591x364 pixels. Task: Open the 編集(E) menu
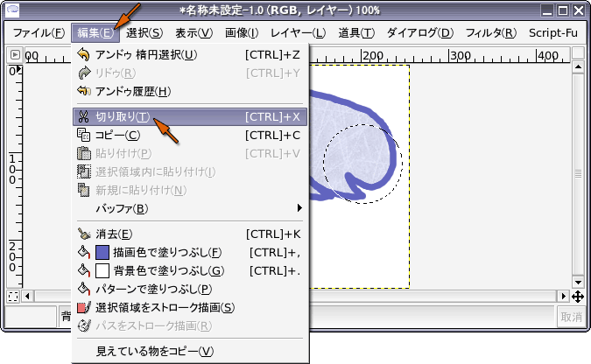[95, 33]
